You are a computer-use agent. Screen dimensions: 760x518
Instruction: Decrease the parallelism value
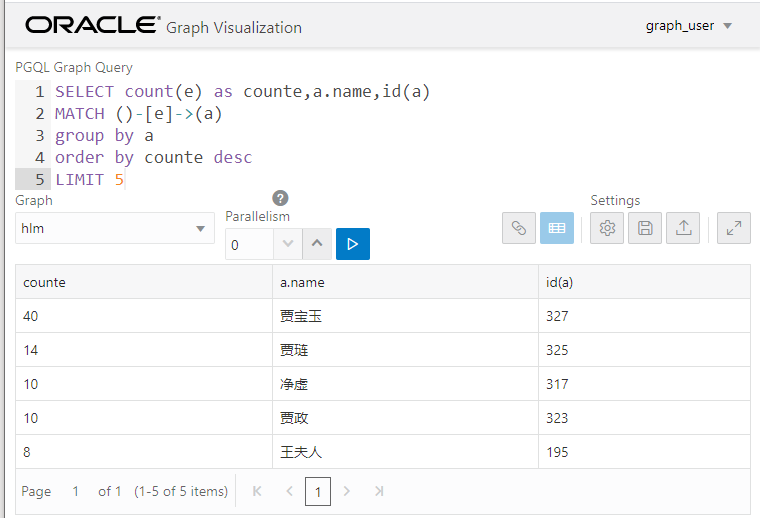pyautogui.click(x=288, y=244)
